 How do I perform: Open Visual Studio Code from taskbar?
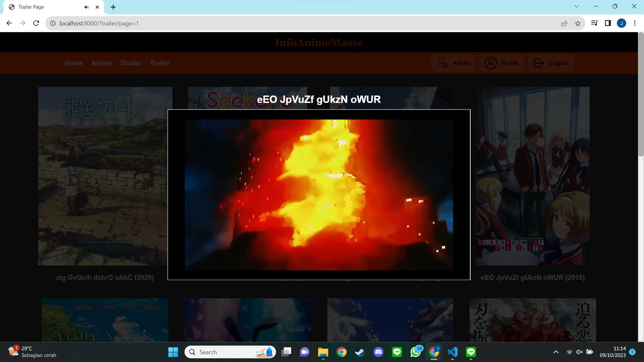tap(452, 352)
